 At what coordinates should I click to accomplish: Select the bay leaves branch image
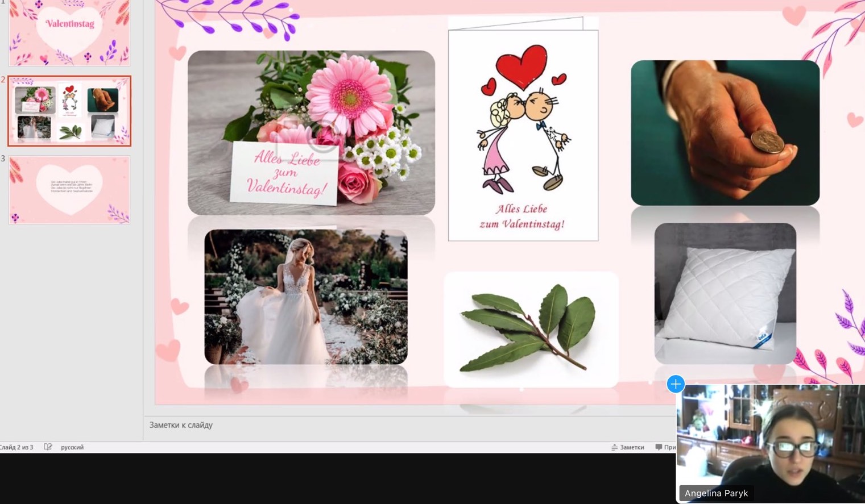[x=531, y=330]
